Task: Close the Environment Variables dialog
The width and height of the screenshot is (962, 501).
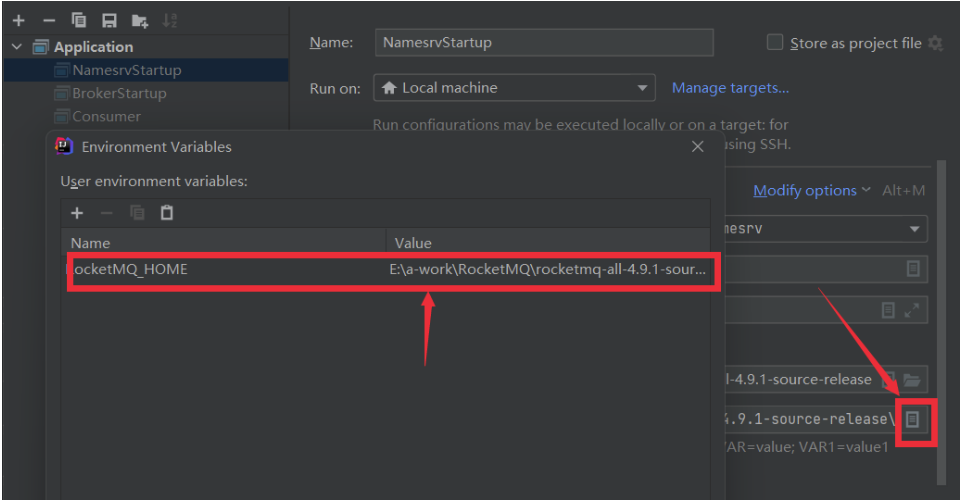Action: [x=697, y=147]
